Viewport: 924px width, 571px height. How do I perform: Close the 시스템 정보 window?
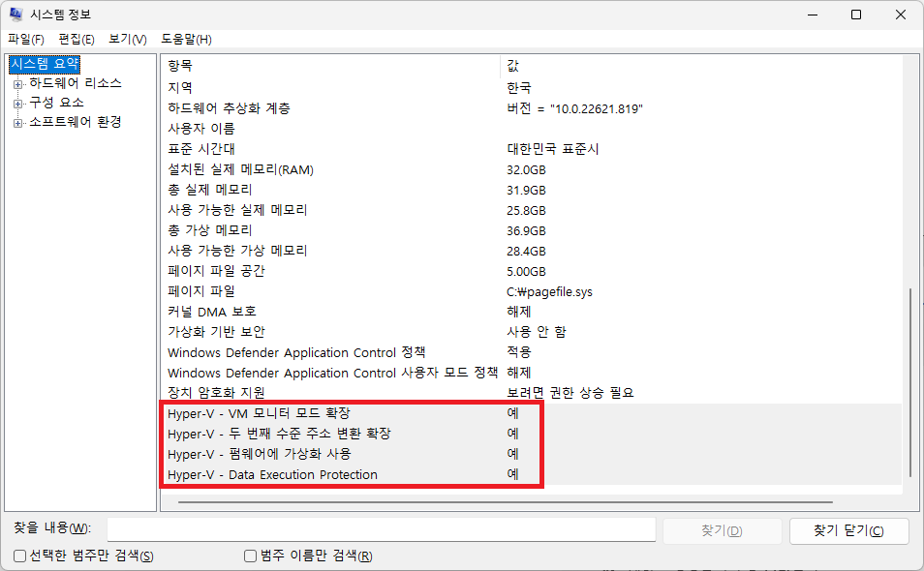901,15
